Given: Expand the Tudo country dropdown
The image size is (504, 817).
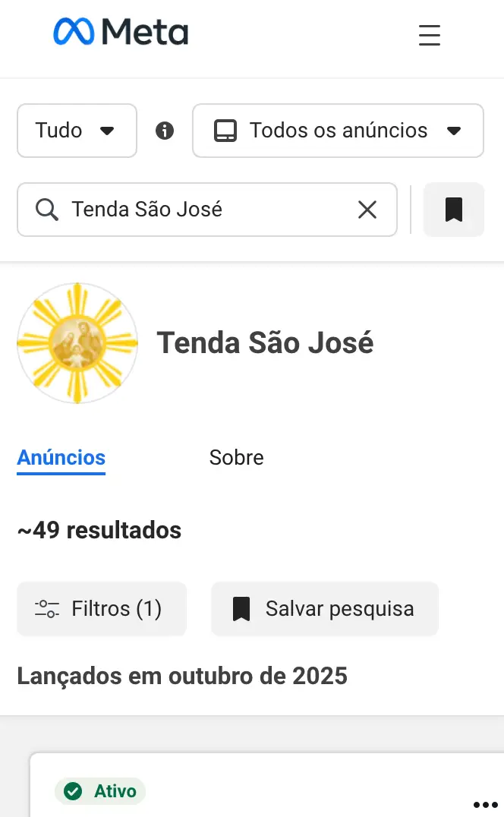Looking at the screenshot, I should pyautogui.click(x=77, y=131).
